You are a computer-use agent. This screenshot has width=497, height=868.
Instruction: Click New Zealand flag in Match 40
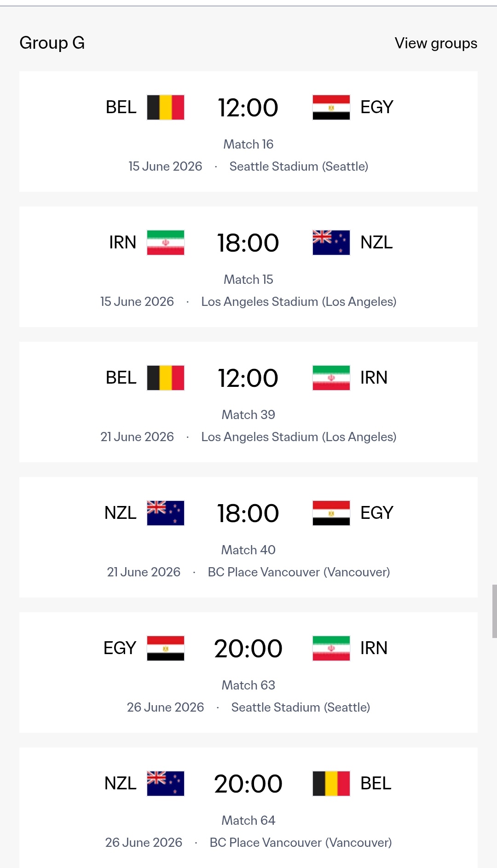166,513
